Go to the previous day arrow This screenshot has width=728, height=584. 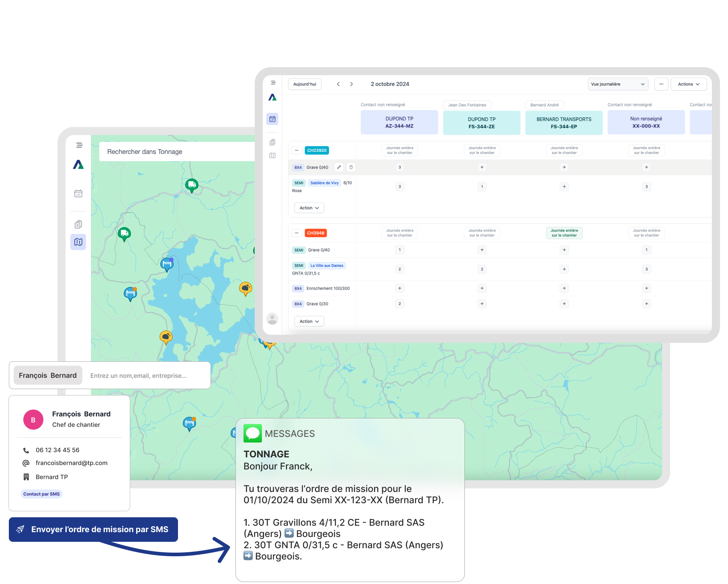(338, 84)
